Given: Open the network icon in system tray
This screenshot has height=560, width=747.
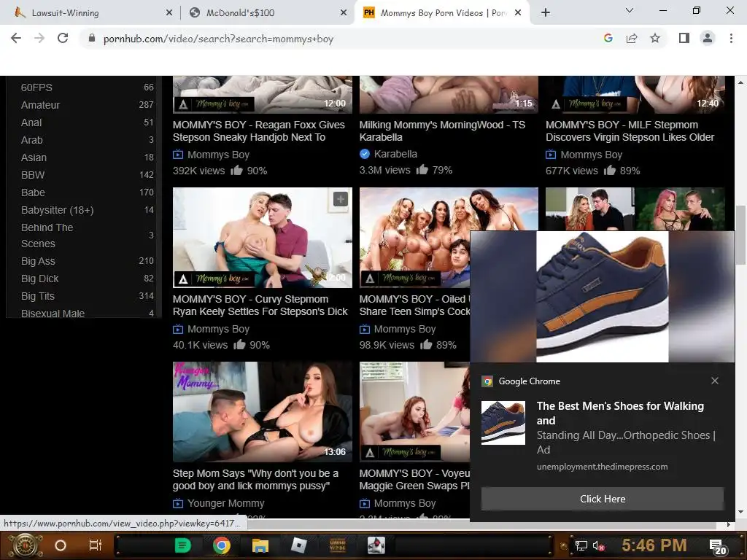Looking at the screenshot, I should [x=581, y=545].
